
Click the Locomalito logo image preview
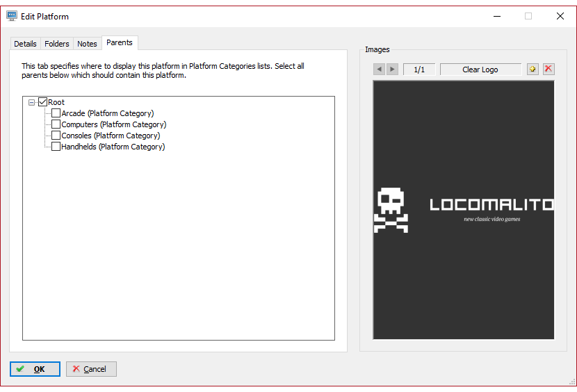point(464,210)
